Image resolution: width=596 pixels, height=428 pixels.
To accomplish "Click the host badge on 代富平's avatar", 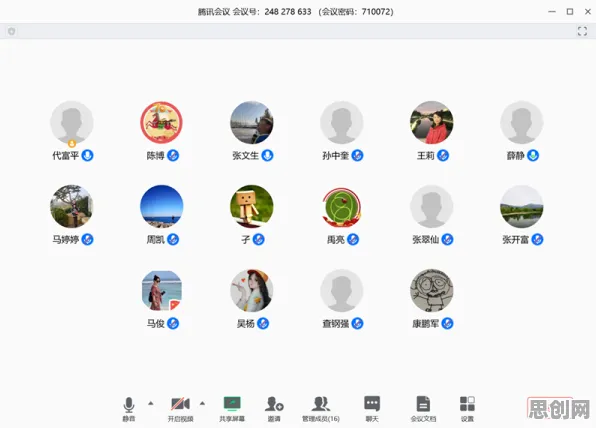I will (x=72, y=144).
